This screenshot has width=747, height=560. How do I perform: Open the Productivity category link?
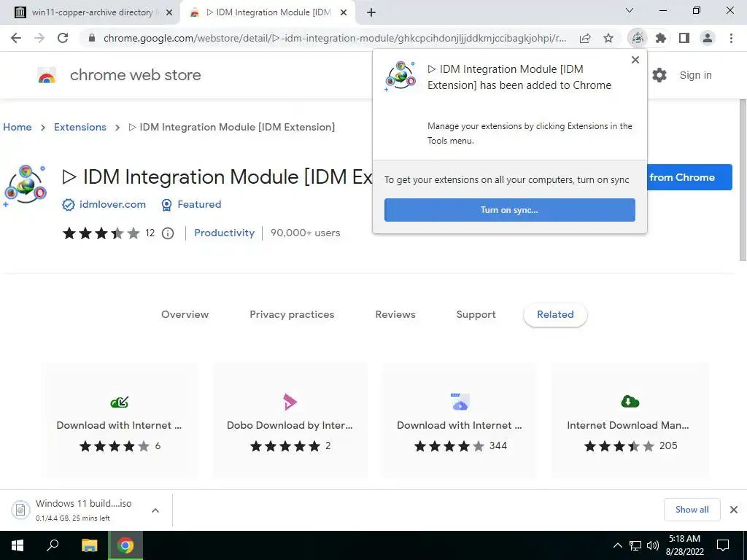[225, 233]
